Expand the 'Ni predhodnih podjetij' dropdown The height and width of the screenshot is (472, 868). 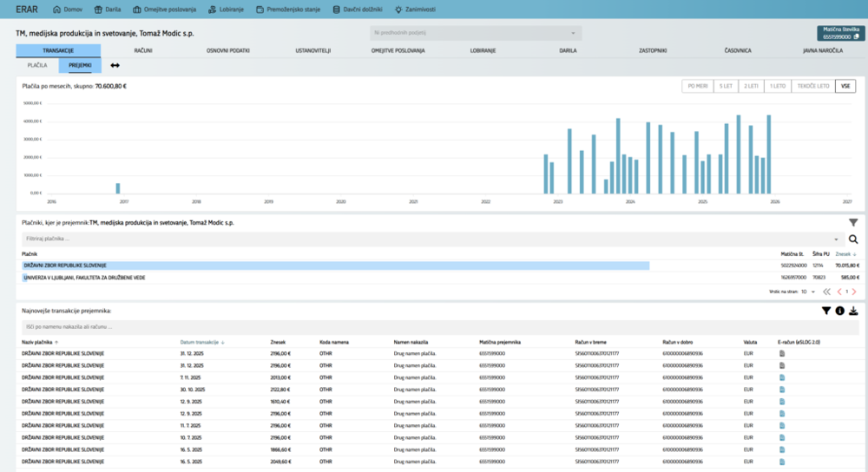point(574,33)
